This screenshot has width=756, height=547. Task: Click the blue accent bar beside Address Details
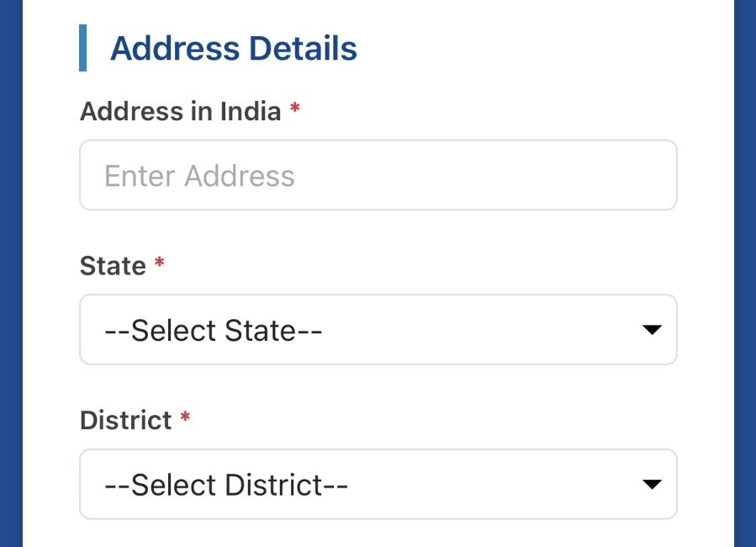pyautogui.click(x=82, y=48)
